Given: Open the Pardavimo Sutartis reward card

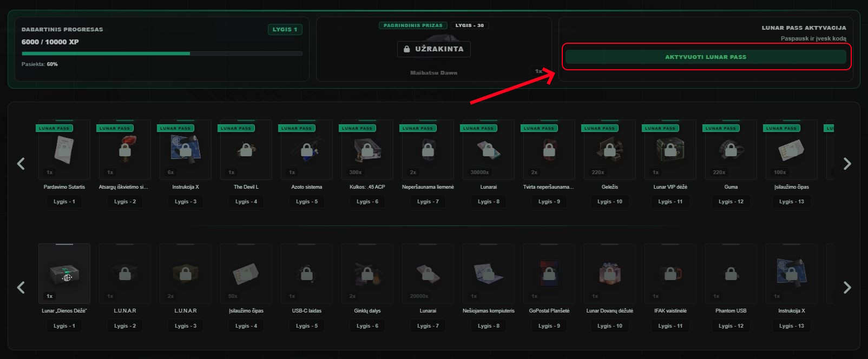Looking at the screenshot, I should pyautogui.click(x=64, y=150).
